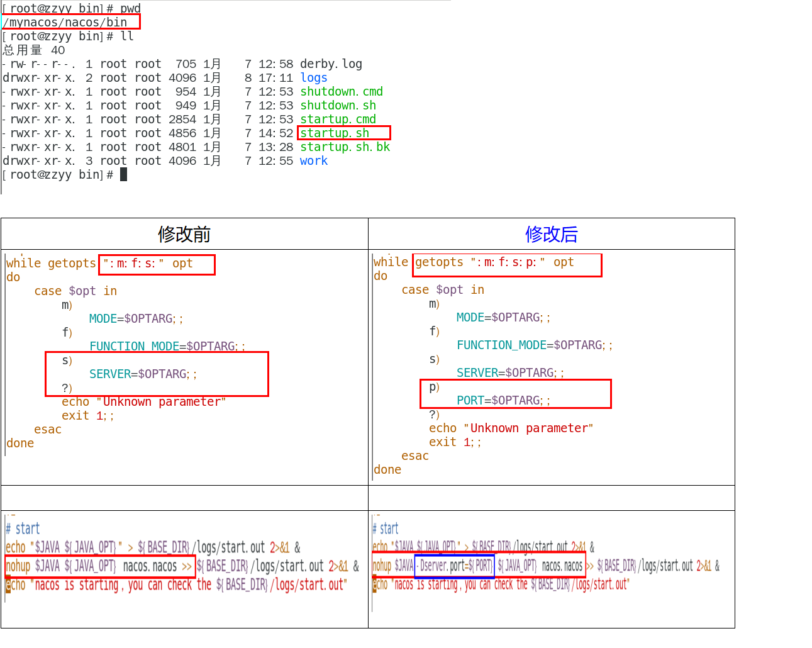812x648 pixels.
Task: Click MODE=$OPTARG in the before column
Action: tap(136, 319)
